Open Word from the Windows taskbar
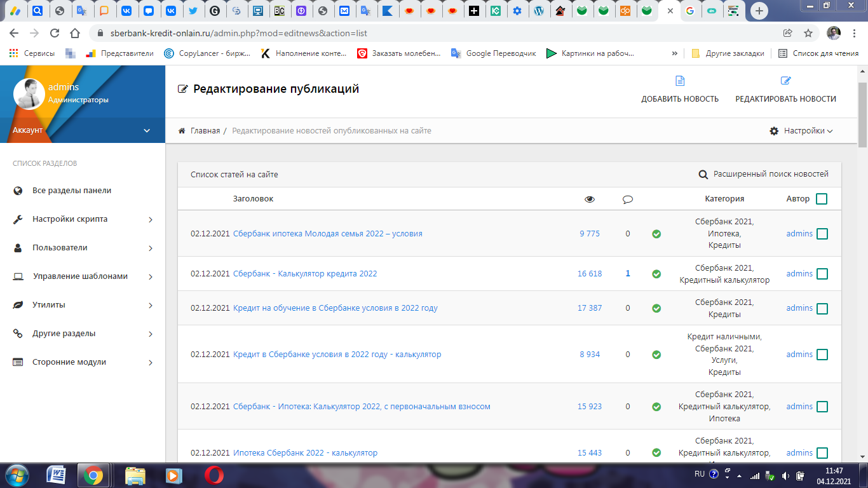Viewport: 868px width, 488px height. [57, 475]
